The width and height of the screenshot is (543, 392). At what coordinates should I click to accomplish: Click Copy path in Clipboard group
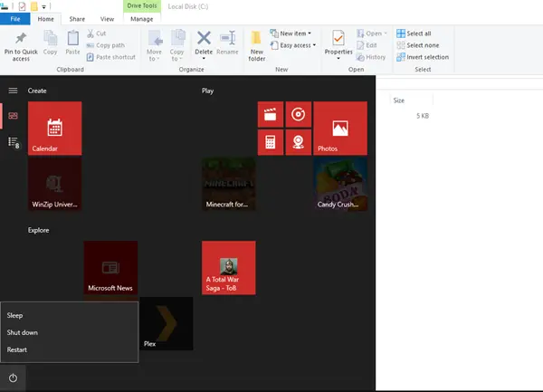[x=105, y=45]
